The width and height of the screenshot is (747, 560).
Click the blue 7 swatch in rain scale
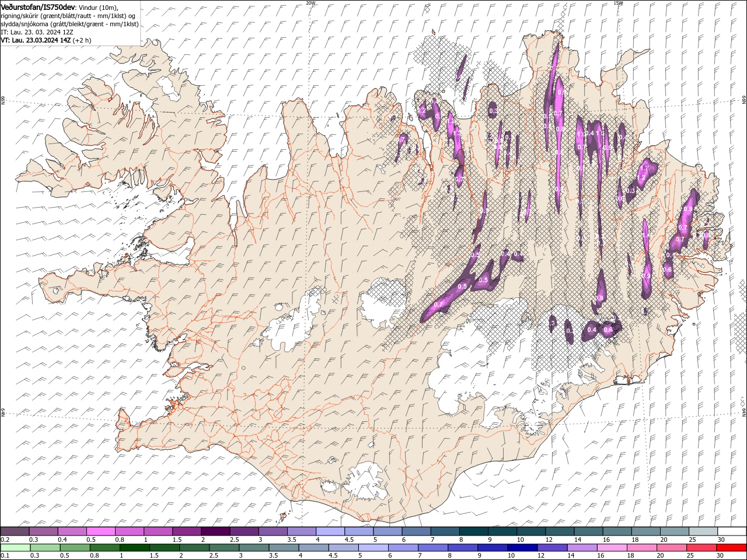(432, 548)
